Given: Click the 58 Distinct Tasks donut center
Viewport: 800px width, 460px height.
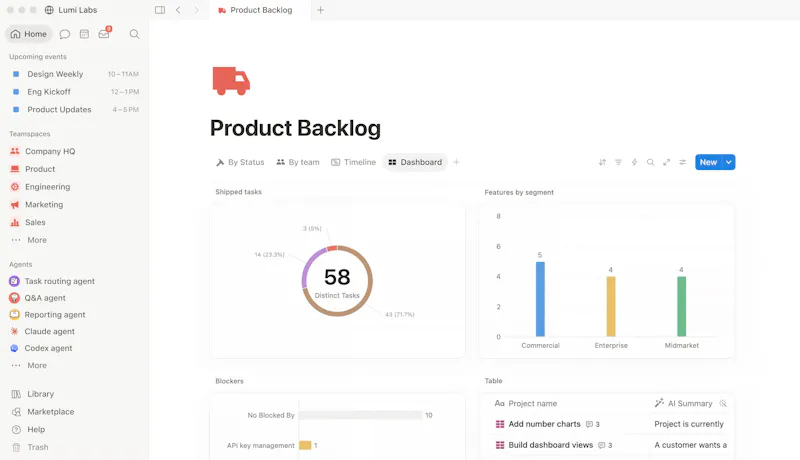Looking at the screenshot, I should [337, 282].
